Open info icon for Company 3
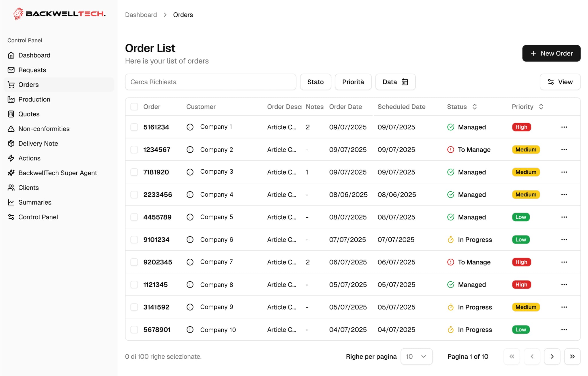Image resolution: width=588 pixels, height=376 pixels. [x=190, y=172]
